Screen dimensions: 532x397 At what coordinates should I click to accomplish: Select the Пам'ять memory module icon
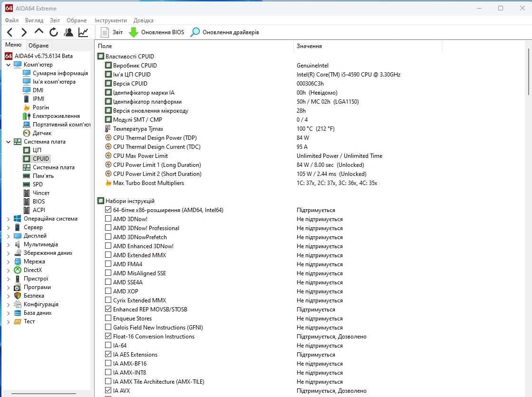(x=27, y=176)
